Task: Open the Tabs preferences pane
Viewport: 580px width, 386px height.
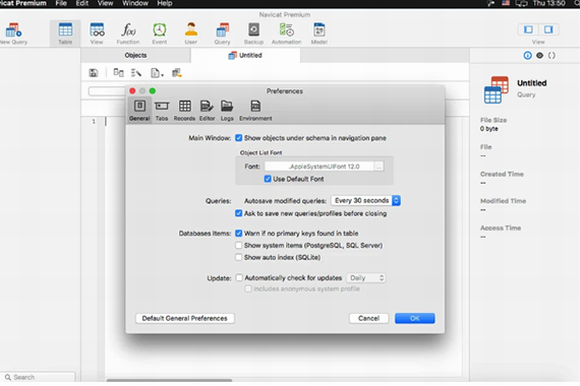Action: (x=162, y=110)
